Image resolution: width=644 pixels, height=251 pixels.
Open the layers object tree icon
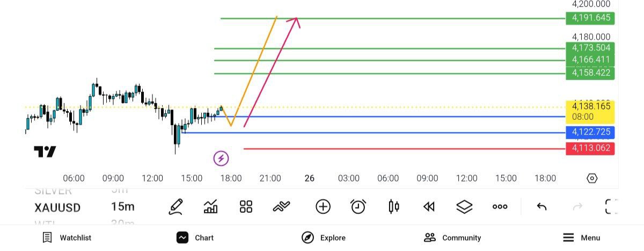click(464, 207)
